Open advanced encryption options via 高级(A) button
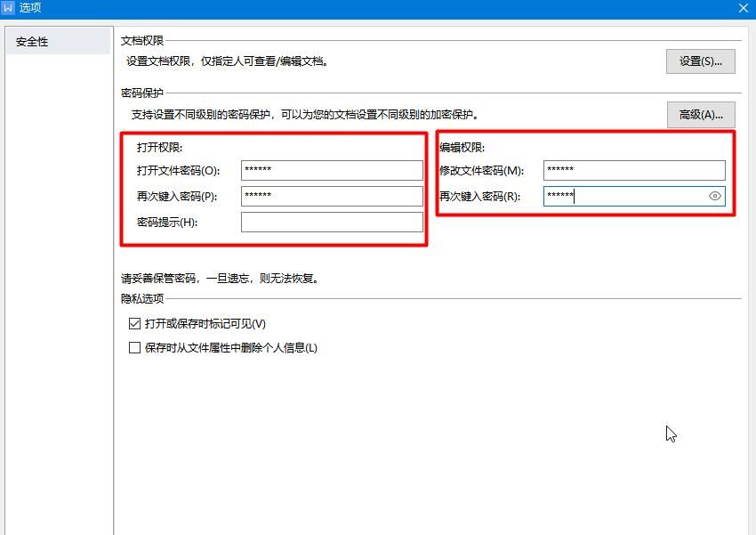The height and width of the screenshot is (535, 756). pyautogui.click(x=699, y=115)
